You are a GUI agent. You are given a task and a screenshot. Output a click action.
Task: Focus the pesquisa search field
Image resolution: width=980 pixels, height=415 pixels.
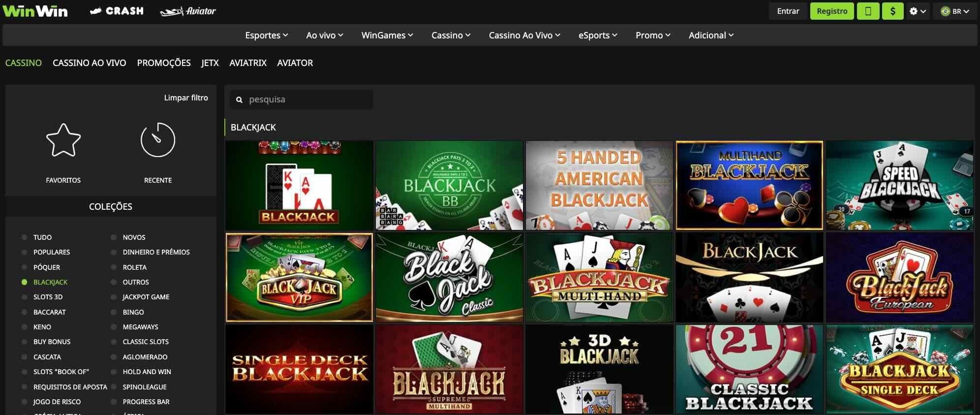[301, 99]
